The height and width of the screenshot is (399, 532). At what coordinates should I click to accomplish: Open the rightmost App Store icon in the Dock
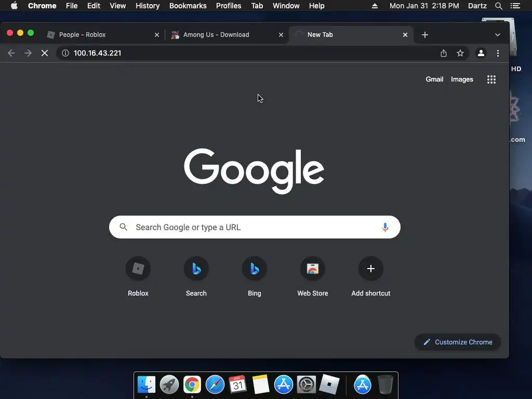click(x=362, y=385)
